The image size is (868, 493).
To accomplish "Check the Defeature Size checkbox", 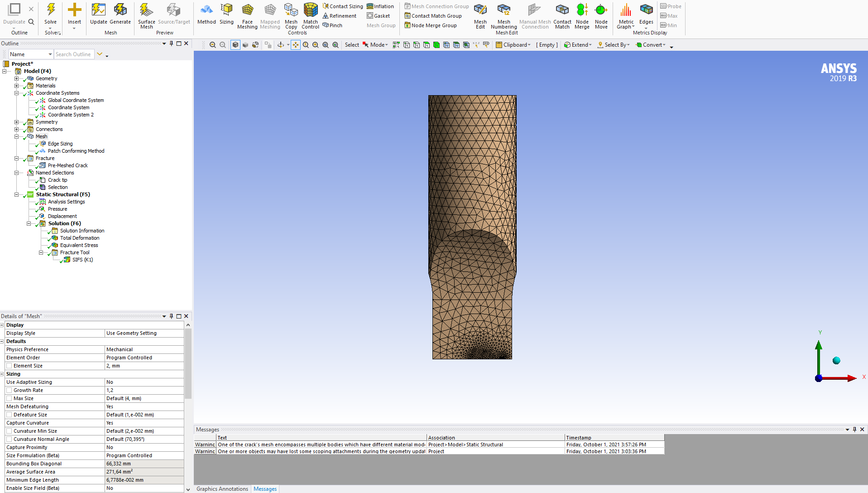I will pyautogui.click(x=9, y=415).
